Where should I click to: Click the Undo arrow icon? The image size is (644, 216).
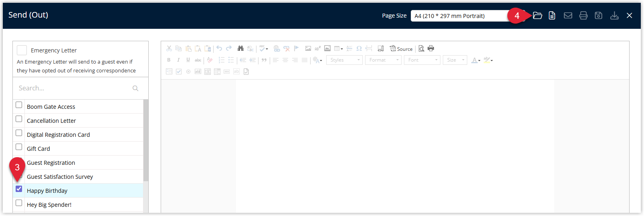219,48
